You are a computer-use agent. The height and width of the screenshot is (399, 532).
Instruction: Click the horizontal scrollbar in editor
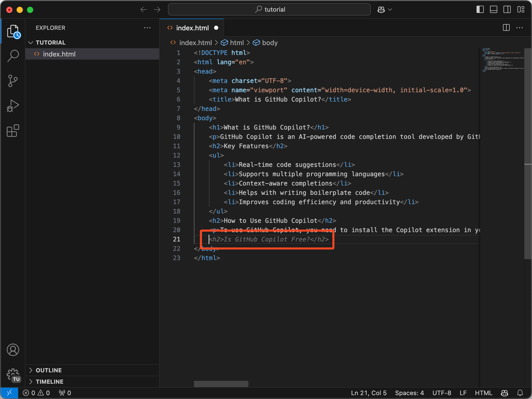pos(221,384)
